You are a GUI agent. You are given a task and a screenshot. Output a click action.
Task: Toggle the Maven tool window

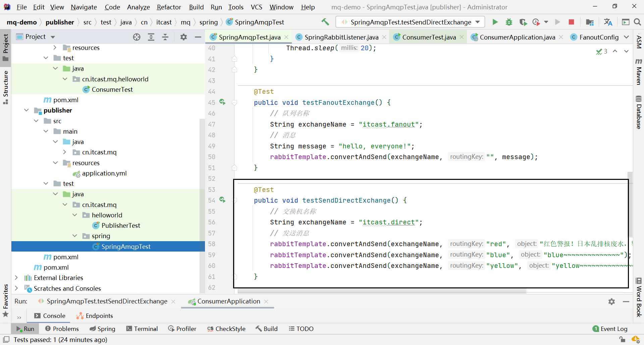pos(639,72)
